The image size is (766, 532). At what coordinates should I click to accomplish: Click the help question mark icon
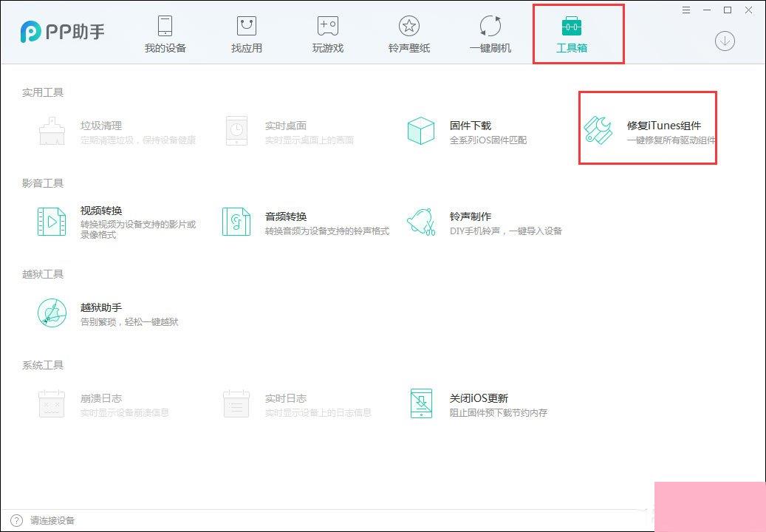(16, 520)
